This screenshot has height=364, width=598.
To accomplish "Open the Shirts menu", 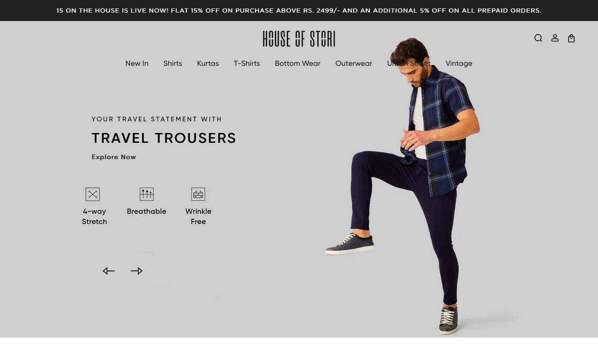I will tap(173, 63).
